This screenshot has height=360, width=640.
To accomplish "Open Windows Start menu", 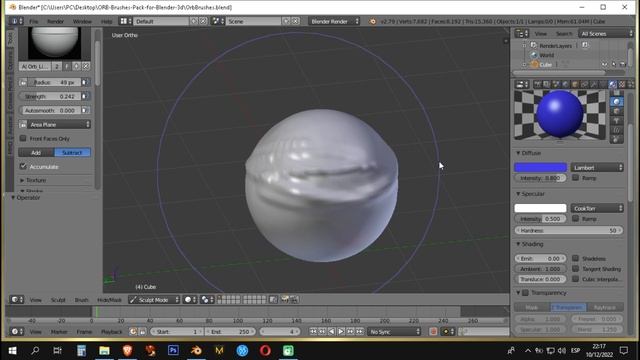I will coord(12,350).
